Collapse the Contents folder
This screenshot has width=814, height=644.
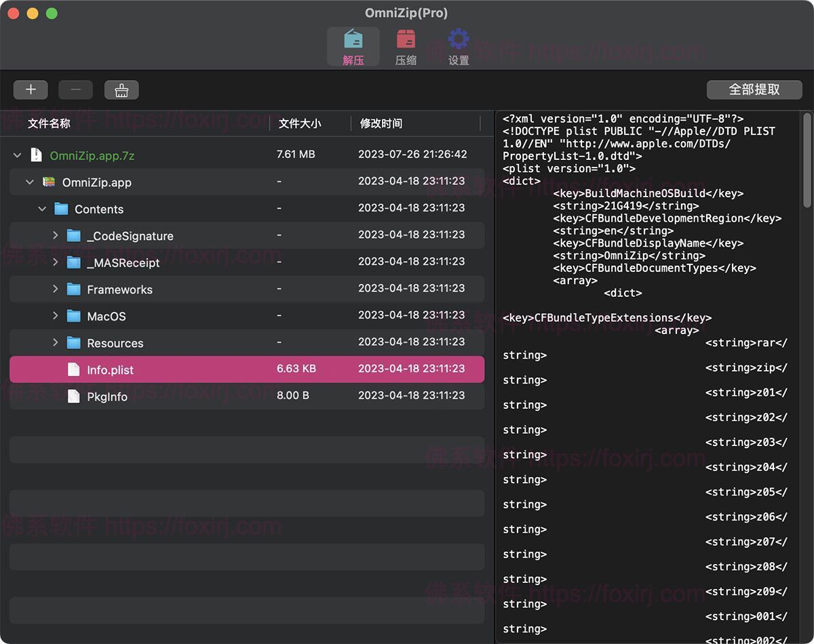(42, 209)
